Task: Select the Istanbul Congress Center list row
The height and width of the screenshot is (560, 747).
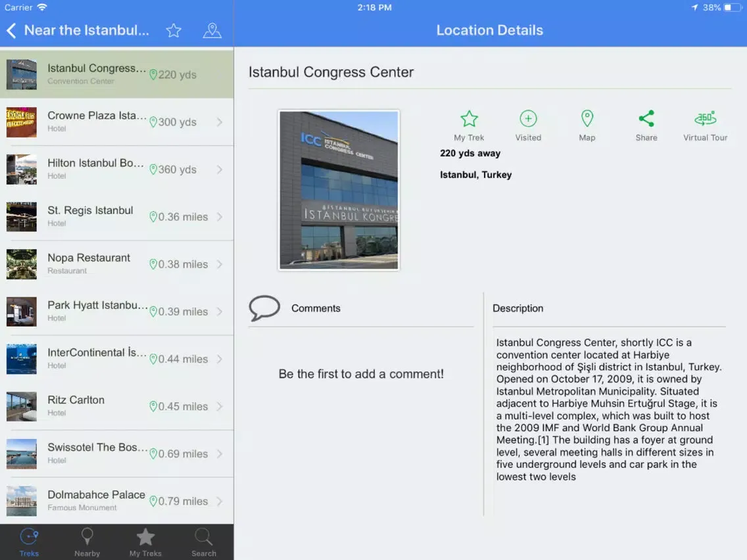Action: (117, 74)
